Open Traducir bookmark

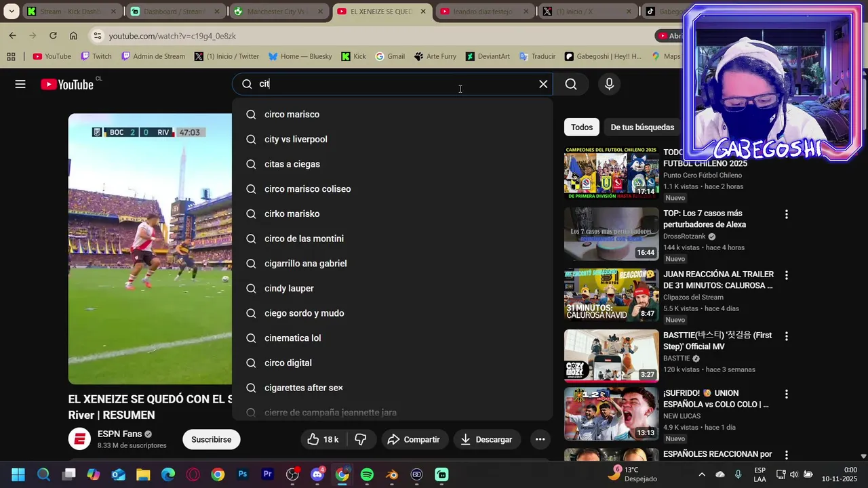[x=537, y=56]
